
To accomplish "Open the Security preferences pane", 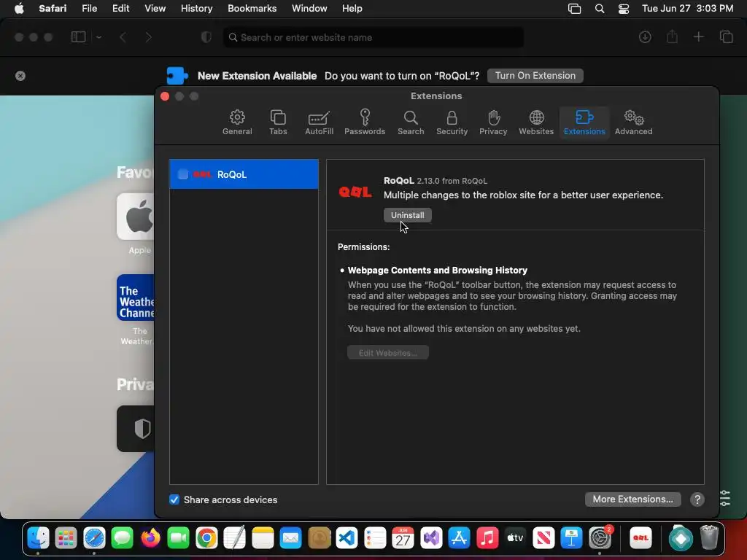I will (x=452, y=122).
